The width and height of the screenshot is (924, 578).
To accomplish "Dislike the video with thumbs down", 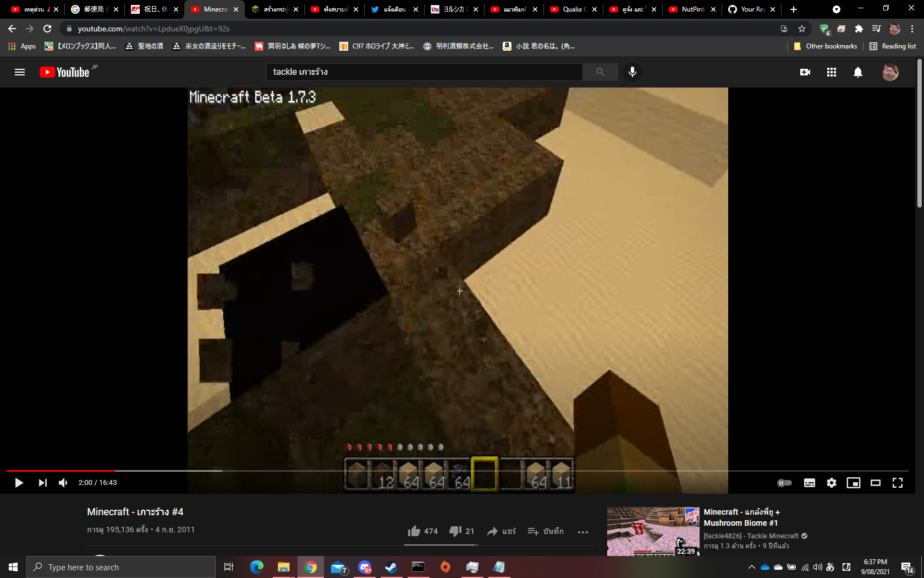I will coord(461,531).
